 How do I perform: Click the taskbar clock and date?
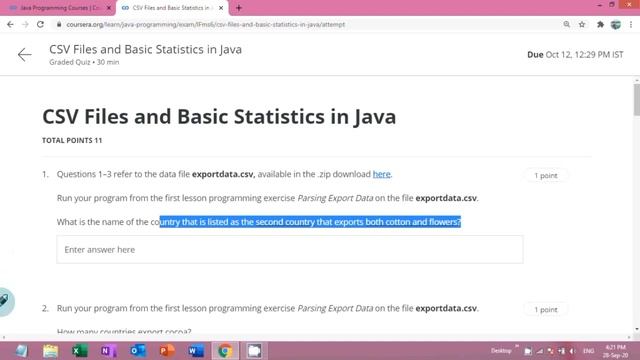[616, 351]
